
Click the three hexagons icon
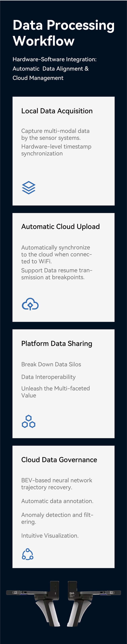[28, 421]
